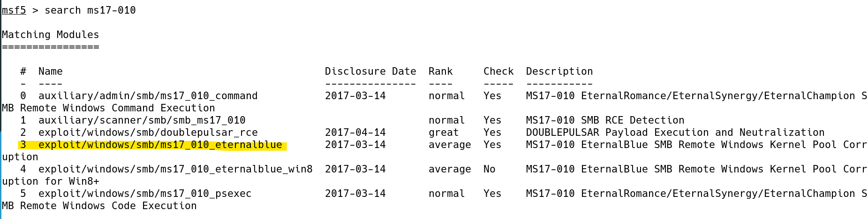Select exploit/windows/smb/doublepulsar_rce module name
868x219 pixels.
148,133
